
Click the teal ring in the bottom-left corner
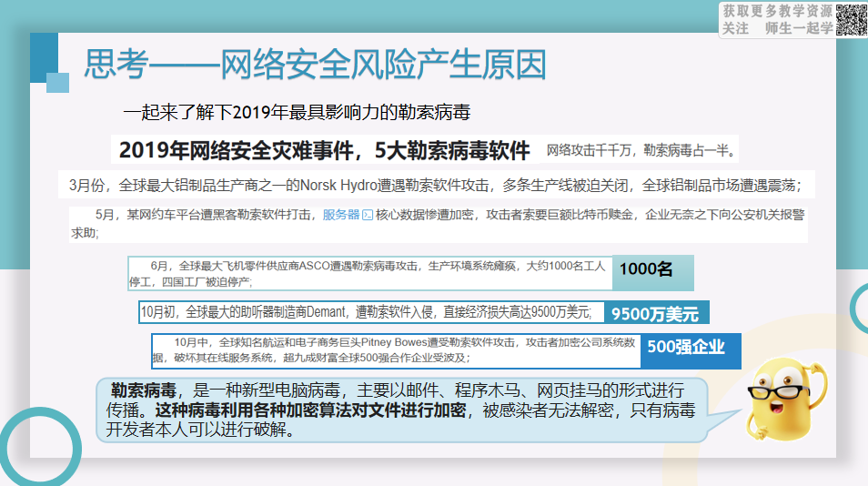pos(36,448)
